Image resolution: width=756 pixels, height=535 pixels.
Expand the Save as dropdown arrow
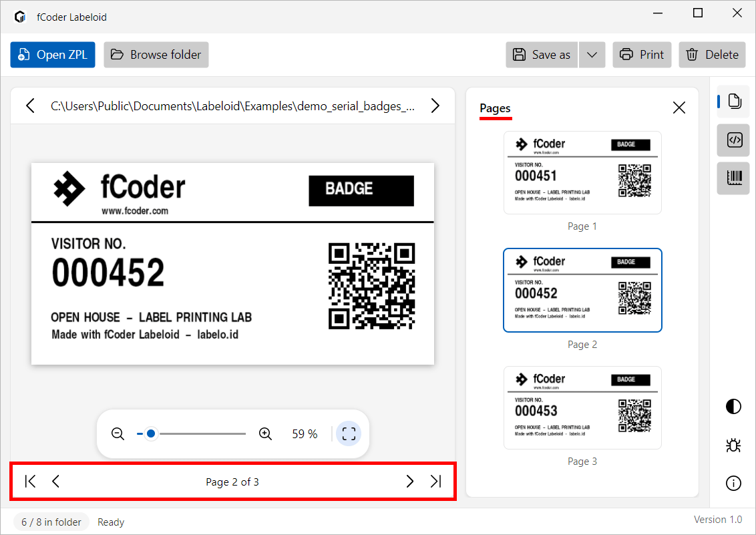point(592,55)
